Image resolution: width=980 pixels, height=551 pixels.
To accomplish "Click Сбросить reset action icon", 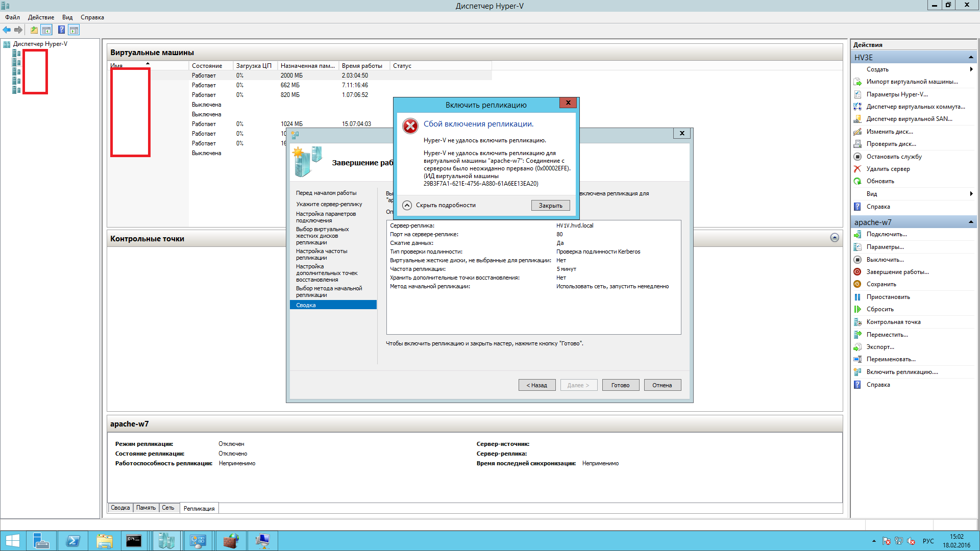I will [x=857, y=309].
